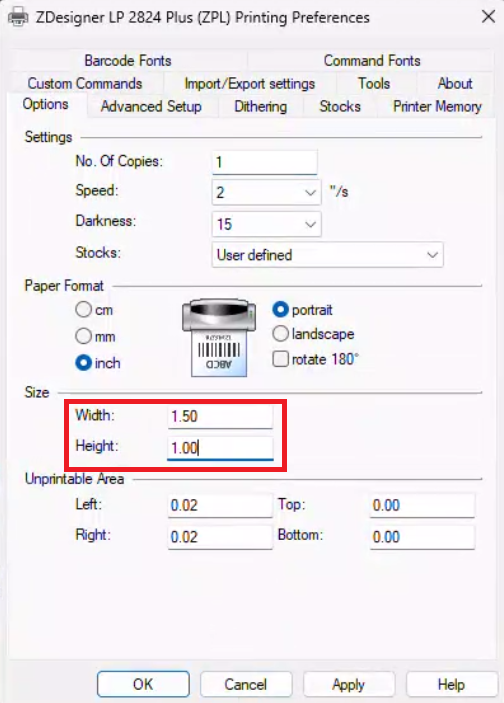Open the Darkness dropdown list
The height and width of the screenshot is (703, 504).
[x=266, y=224]
